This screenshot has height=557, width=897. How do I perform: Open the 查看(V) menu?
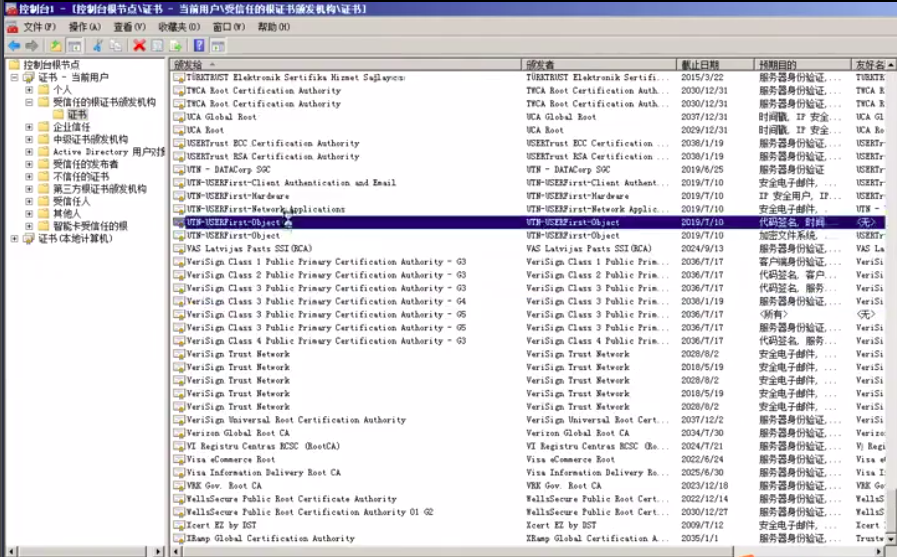[129, 27]
